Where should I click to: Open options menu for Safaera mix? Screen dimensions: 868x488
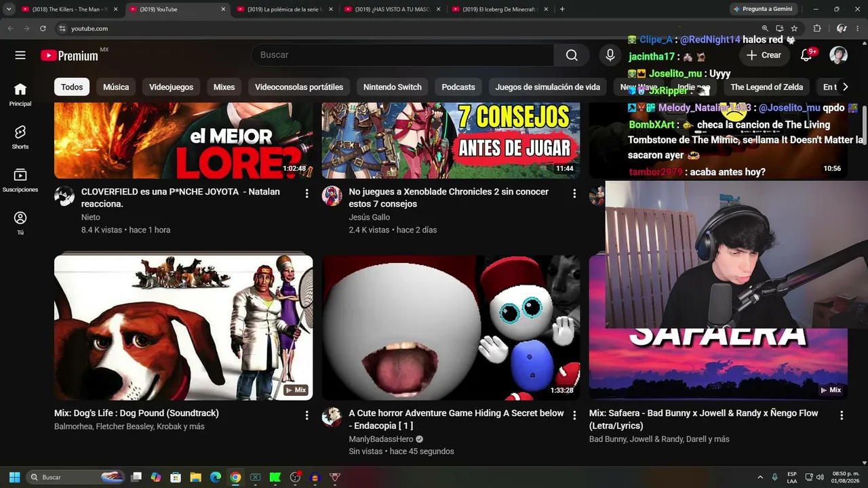842,415
